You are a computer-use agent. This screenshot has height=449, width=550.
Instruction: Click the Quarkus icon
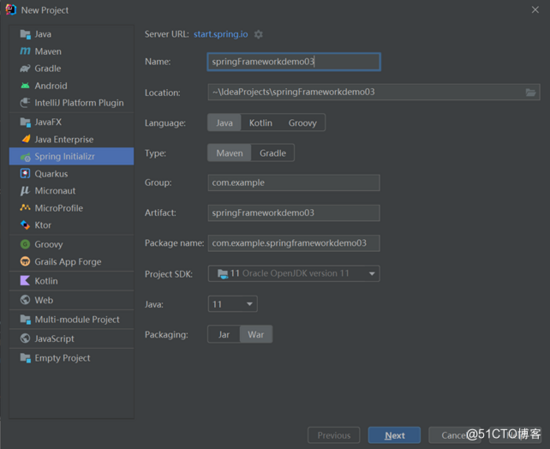25,174
